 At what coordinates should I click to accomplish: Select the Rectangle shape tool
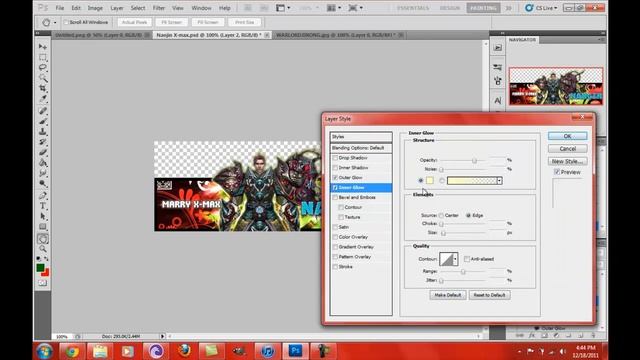[x=42, y=227]
